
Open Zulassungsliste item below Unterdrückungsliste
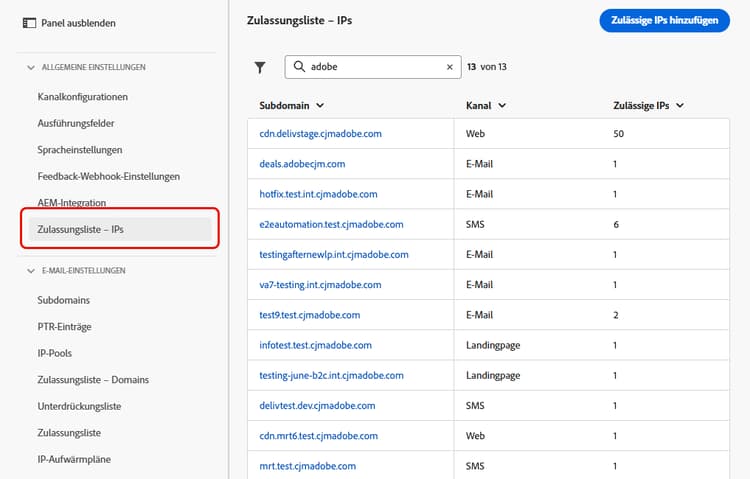point(69,433)
